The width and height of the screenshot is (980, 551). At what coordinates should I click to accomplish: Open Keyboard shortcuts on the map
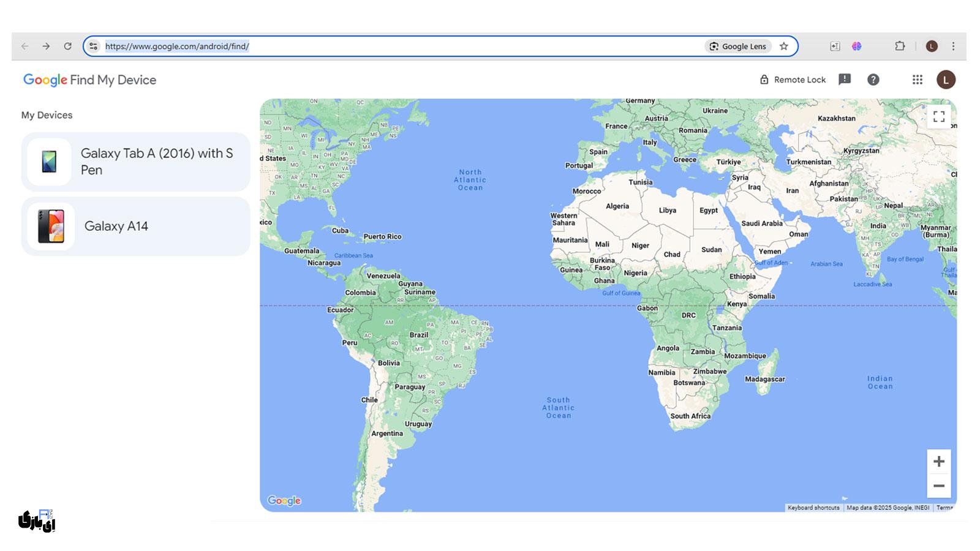[813, 508]
